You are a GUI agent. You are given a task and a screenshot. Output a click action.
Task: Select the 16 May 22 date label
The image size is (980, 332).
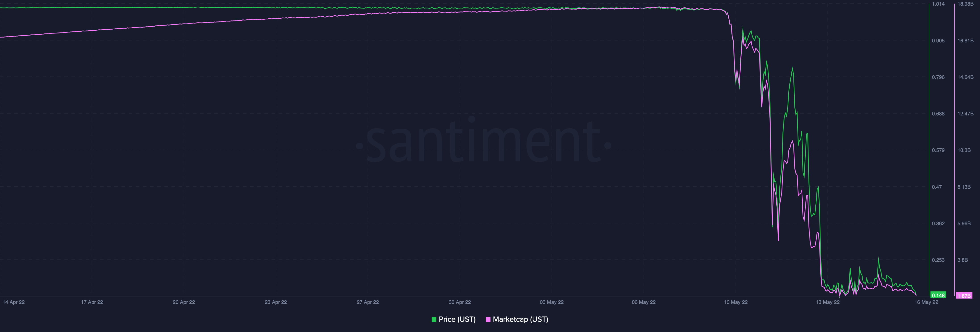coord(927,302)
